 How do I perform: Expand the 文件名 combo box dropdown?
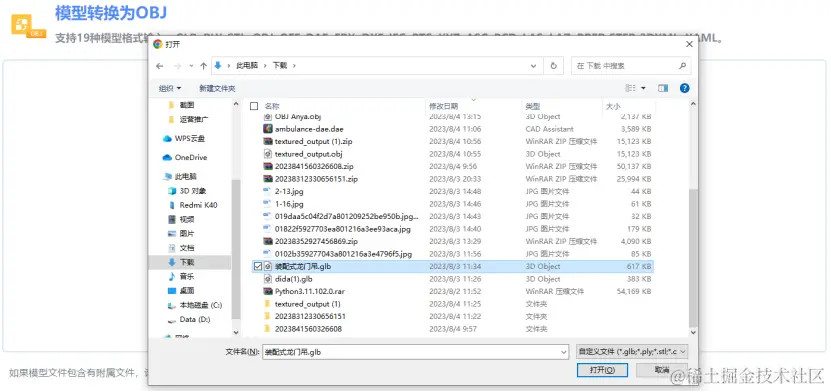[564, 352]
